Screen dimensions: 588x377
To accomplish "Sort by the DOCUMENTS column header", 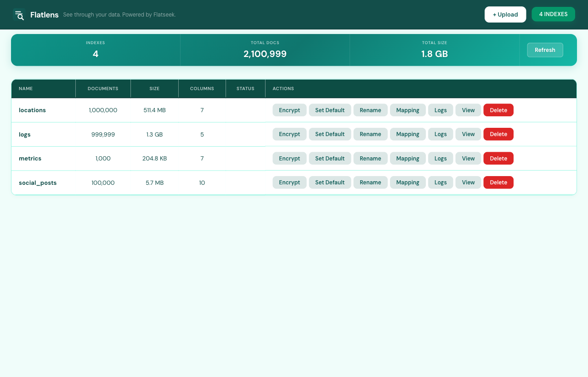I will (x=103, y=88).
